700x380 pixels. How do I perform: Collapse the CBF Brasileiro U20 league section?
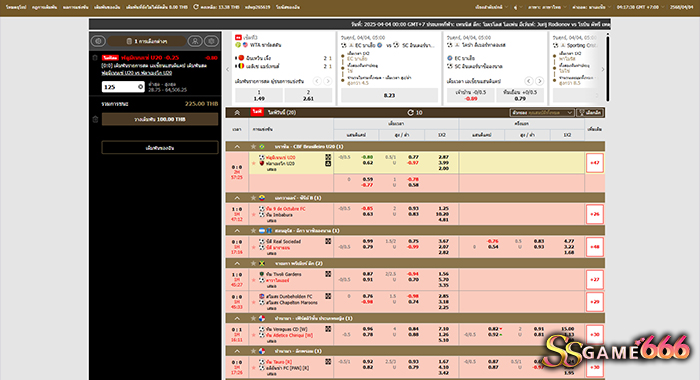pos(237,146)
